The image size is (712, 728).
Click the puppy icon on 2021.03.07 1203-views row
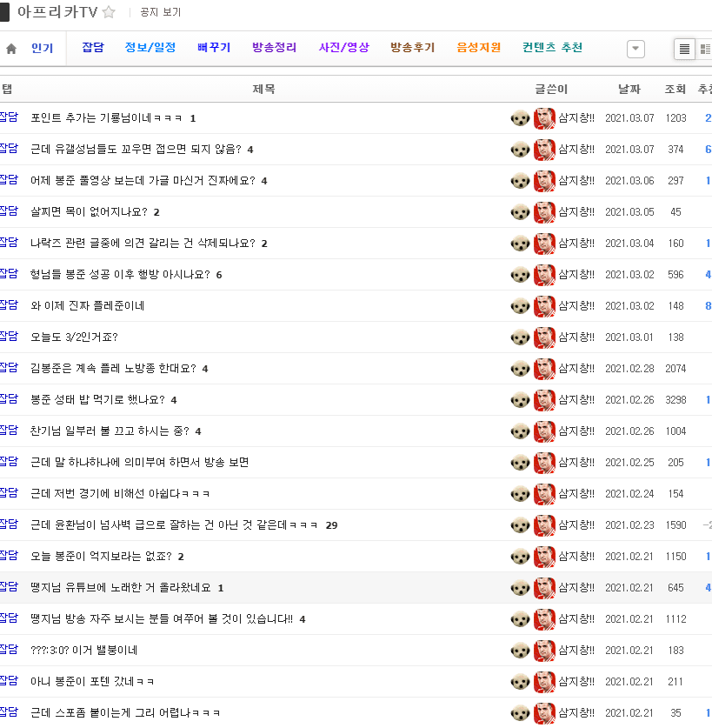(520, 118)
